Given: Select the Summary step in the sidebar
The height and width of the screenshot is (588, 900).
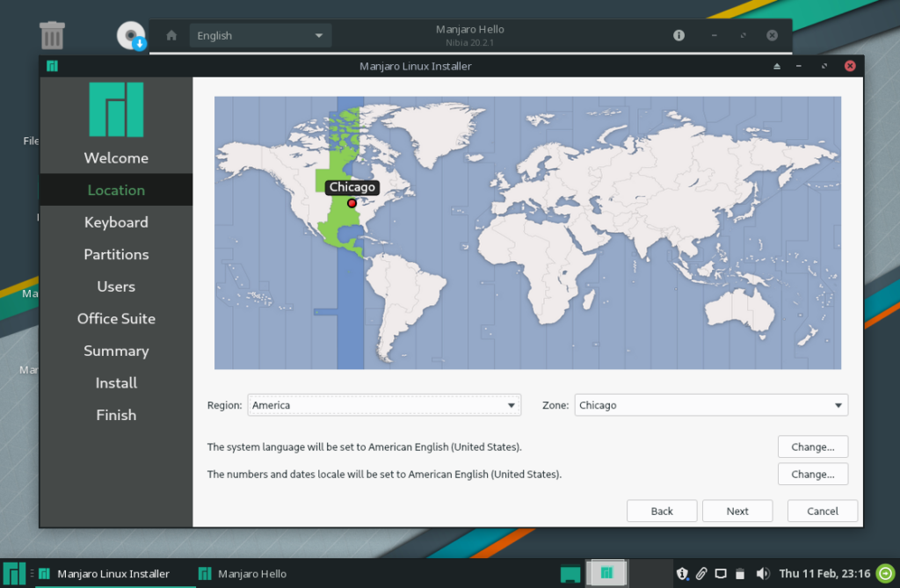Looking at the screenshot, I should click(x=116, y=351).
